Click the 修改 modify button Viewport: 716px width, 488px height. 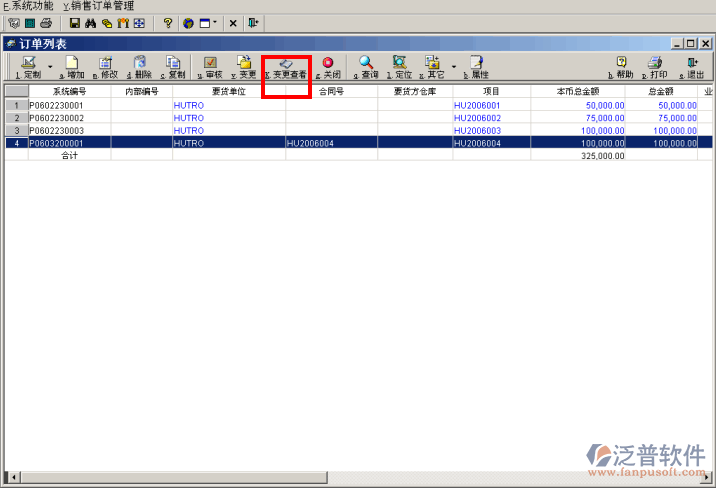pyautogui.click(x=105, y=68)
